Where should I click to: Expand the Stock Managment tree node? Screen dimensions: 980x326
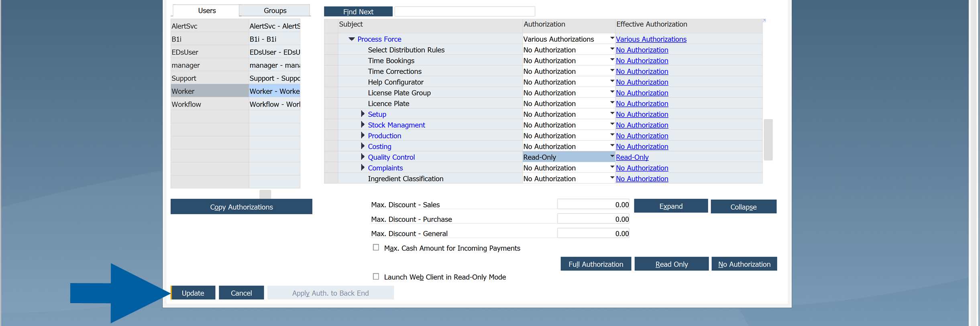tap(363, 125)
